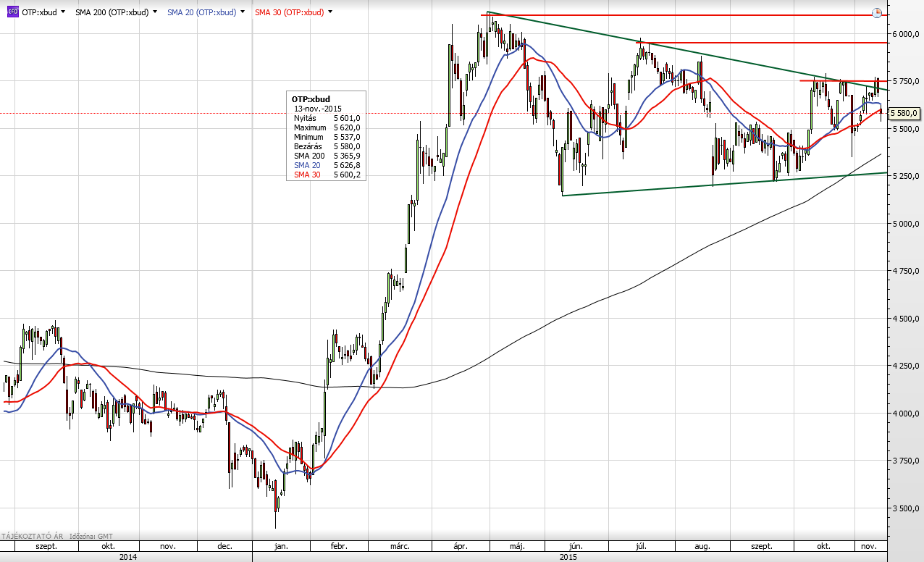924x562 pixels.
Task: Click the 2014 year label on time axis
Action: pos(127,556)
